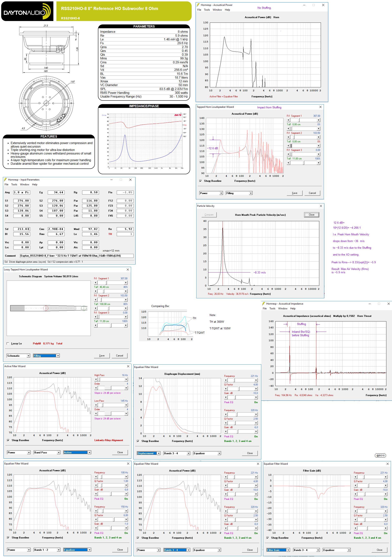The image size is (392, 557).
Task: Open the Displacement dropdown in Equaliser Filter Wizard
Action: 149,453
